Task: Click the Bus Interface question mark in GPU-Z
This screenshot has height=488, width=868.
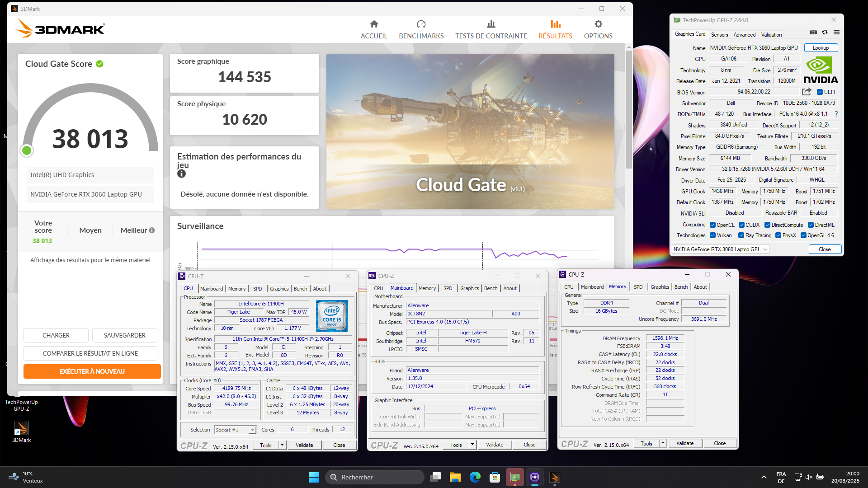Action: [836, 114]
